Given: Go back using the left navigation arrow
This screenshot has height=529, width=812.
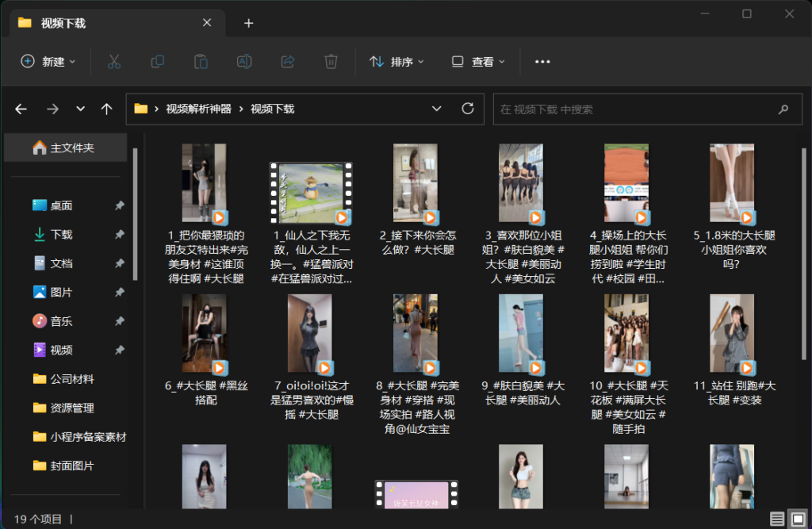Looking at the screenshot, I should (21, 109).
